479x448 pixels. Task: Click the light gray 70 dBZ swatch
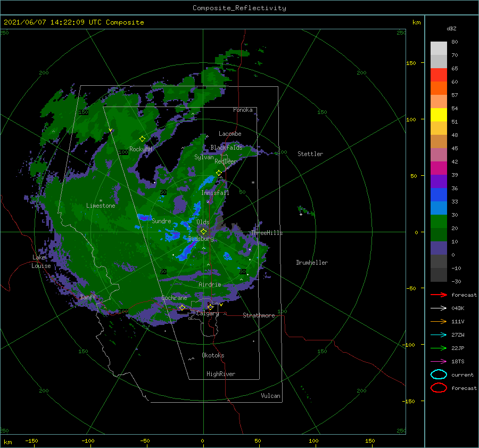(439, 61)
